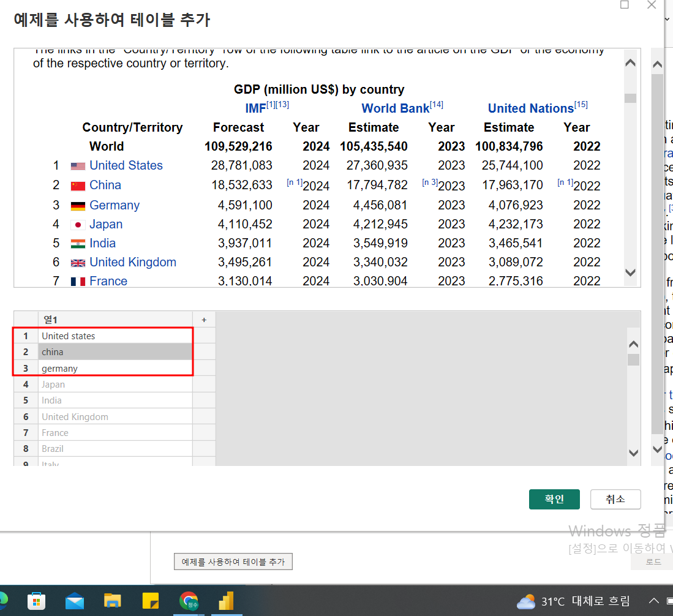Switch to Power BI Desktop in taskbar
Viewport: 673px width, 616px height.
(226, 601)
